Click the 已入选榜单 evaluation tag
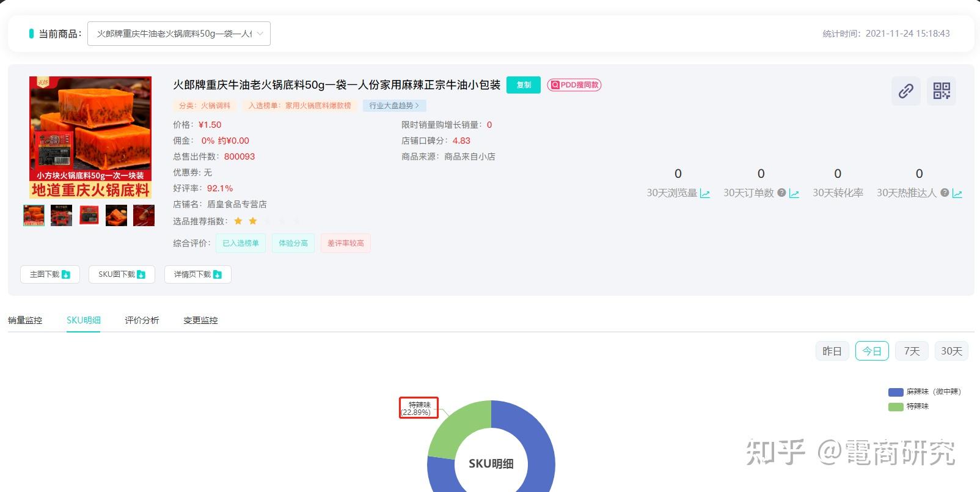 [x=241, y=243]
